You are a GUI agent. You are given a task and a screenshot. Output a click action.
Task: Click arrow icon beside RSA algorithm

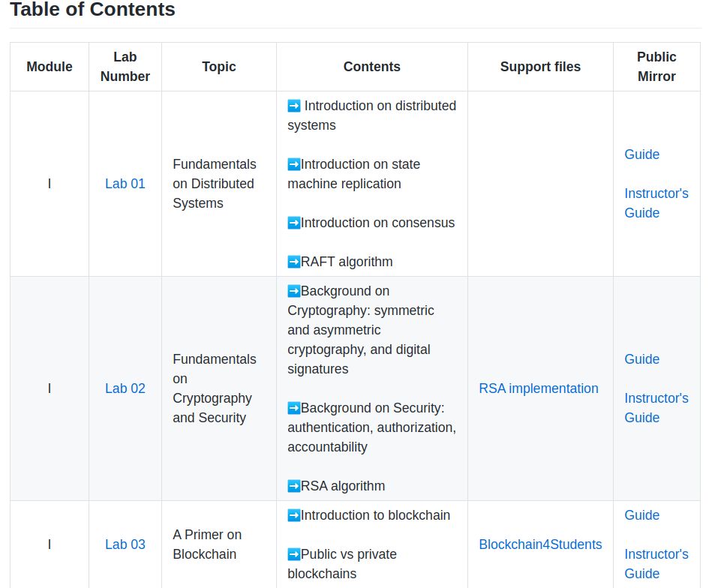(294, 486)
